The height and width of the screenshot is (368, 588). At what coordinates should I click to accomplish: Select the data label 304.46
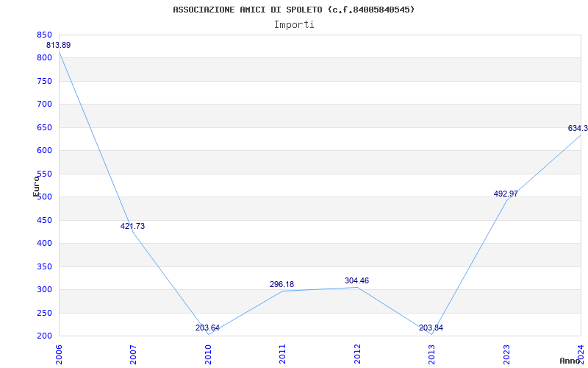point(356,280)
